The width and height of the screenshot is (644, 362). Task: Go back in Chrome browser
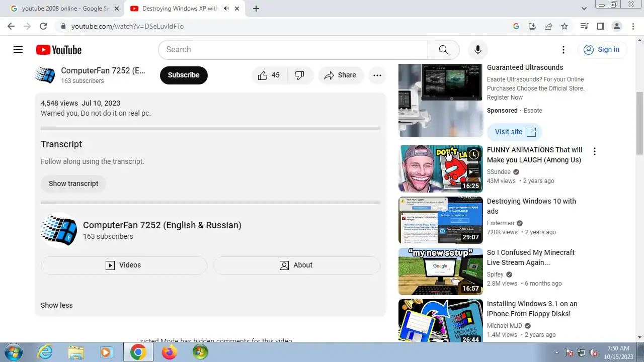click(11, 26)
